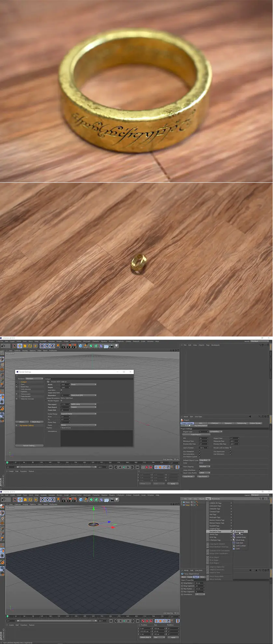Select Collider Body in Simulation Tags submenu
This screenshot has height=644, width=273.
click(240, 537)
